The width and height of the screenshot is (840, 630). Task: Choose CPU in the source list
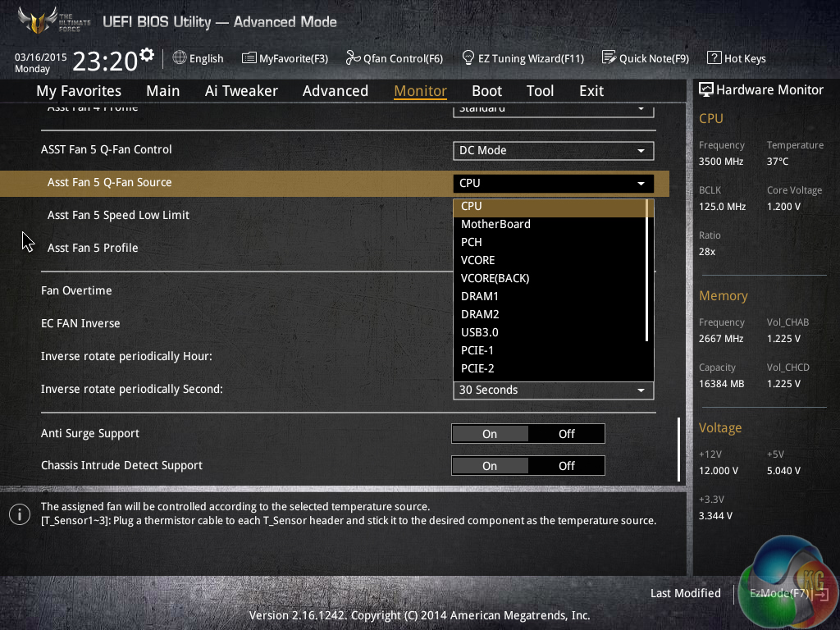tap(550, 206)
